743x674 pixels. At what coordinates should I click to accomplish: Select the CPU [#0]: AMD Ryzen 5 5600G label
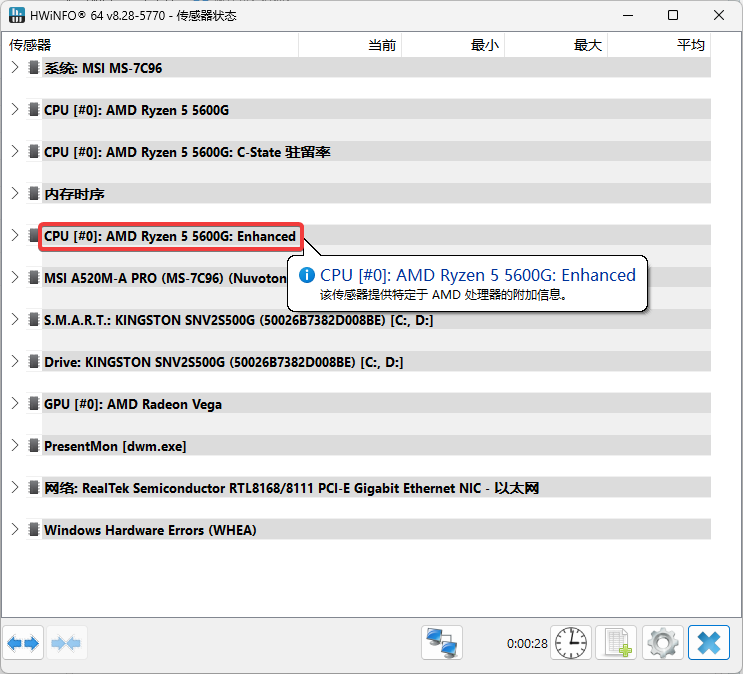136,110
